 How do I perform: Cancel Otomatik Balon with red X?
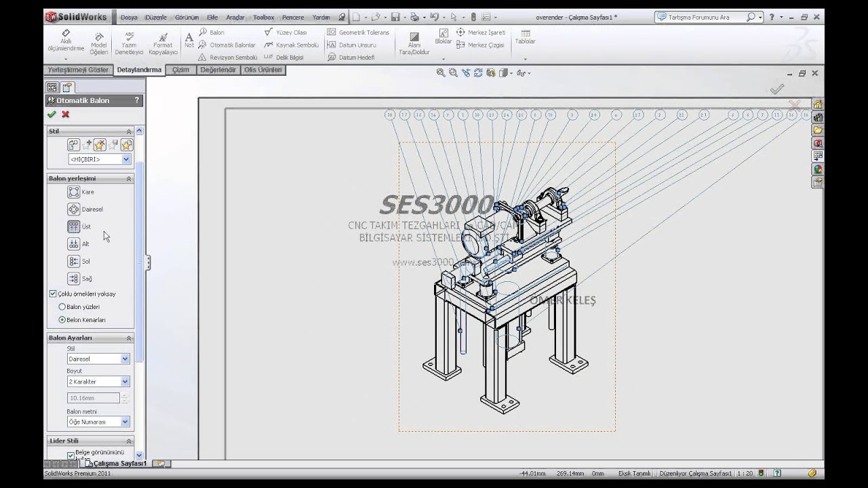click(65, 115)
